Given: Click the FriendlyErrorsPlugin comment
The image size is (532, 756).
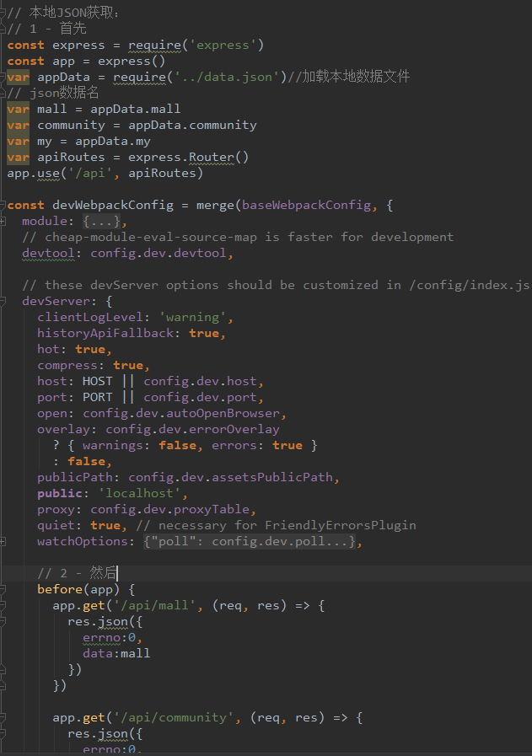Looking at the screenshot, I should coord(276,526).
